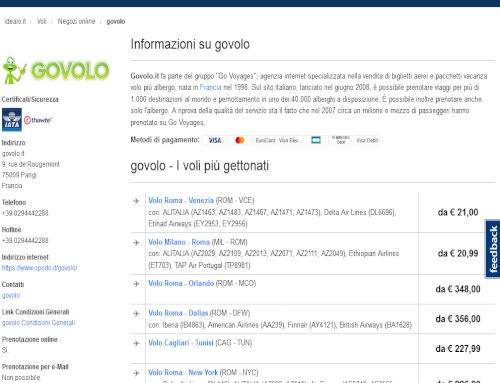
Task: Open Volo Roma - Orlando link
Action: point(181,283)
